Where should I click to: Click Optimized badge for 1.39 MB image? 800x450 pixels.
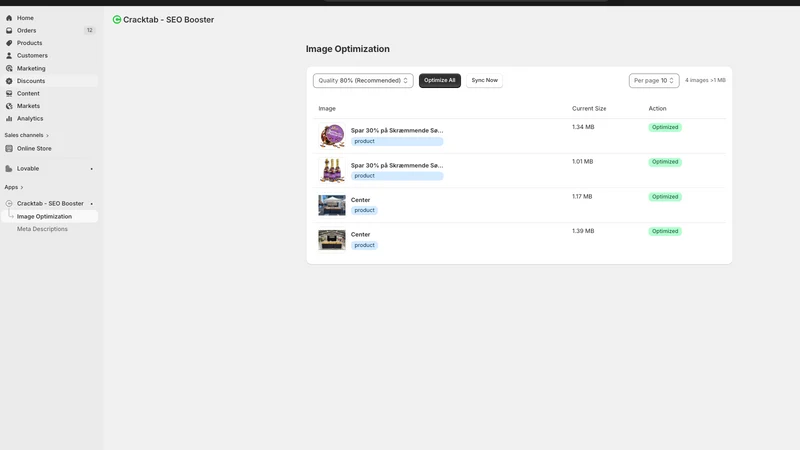tap(665, 232)
